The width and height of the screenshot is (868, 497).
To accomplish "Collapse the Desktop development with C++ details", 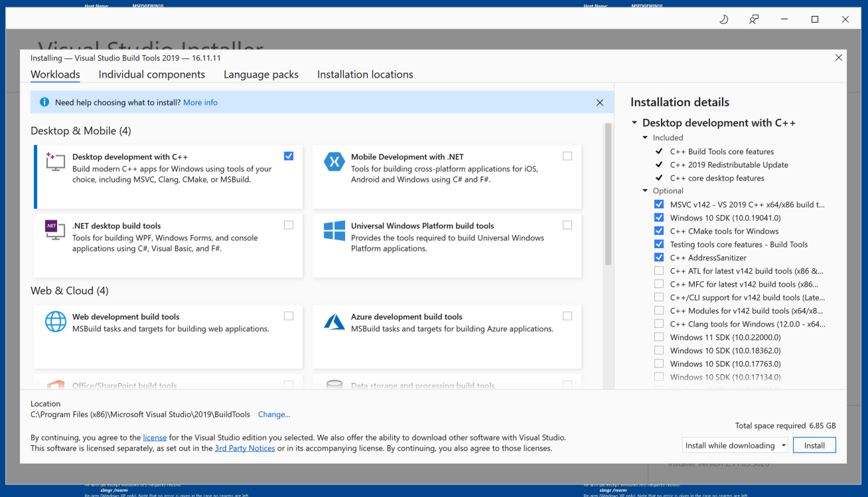I will coord(635,123).
